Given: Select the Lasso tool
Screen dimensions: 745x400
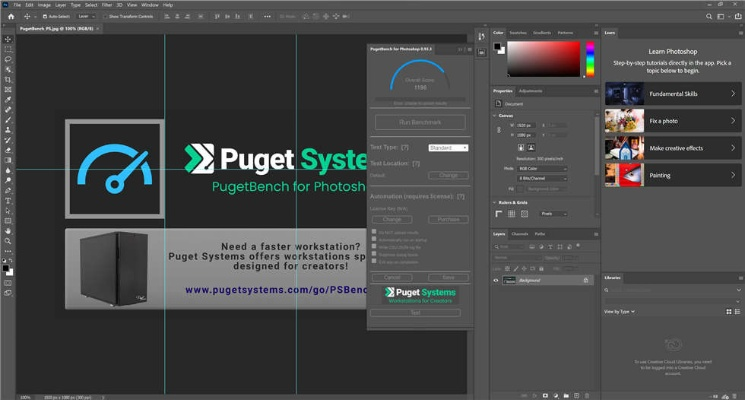Looking at the screenshot, I should click(x=8, y=59).
